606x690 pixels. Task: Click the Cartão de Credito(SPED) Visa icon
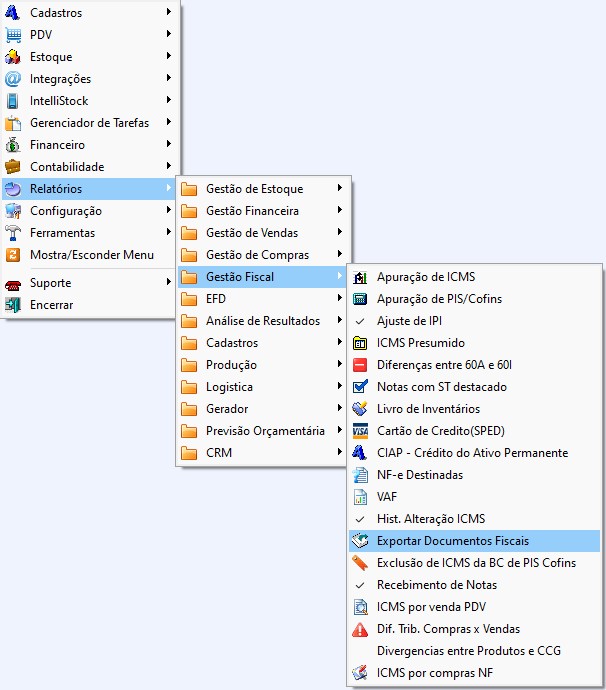[361, 431]
